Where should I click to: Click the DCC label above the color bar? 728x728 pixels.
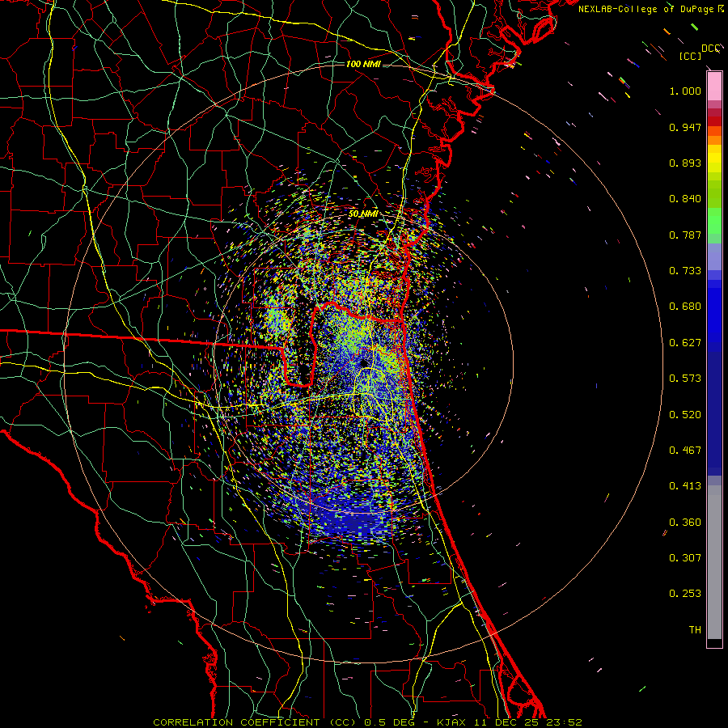click(x=710, y=49)
